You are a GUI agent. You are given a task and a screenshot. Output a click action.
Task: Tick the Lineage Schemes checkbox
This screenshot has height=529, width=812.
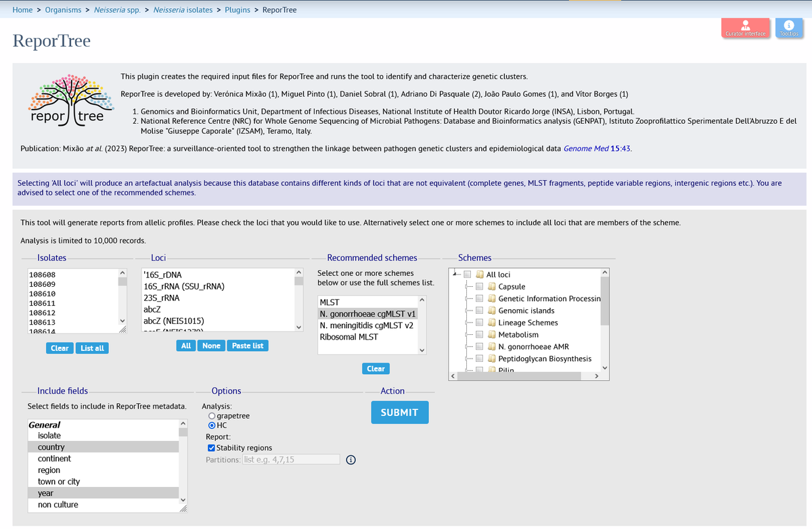(x=479, y=323)
